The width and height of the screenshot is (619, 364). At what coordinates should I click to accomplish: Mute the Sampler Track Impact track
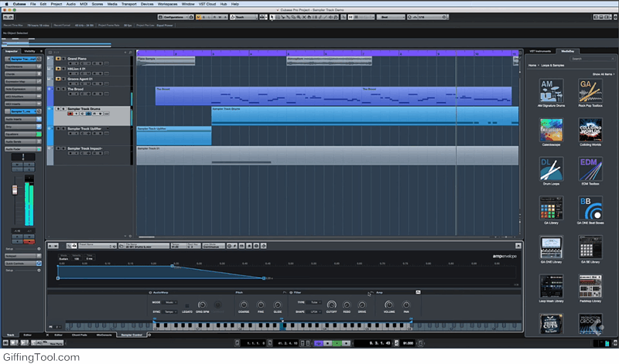tap(59, 148)
